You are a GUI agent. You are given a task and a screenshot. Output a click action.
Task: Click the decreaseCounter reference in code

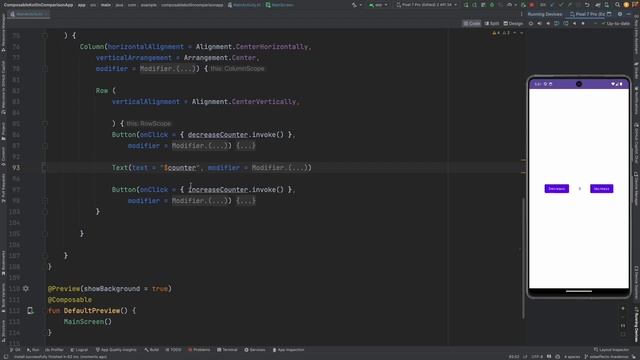(x=218, y=135)
